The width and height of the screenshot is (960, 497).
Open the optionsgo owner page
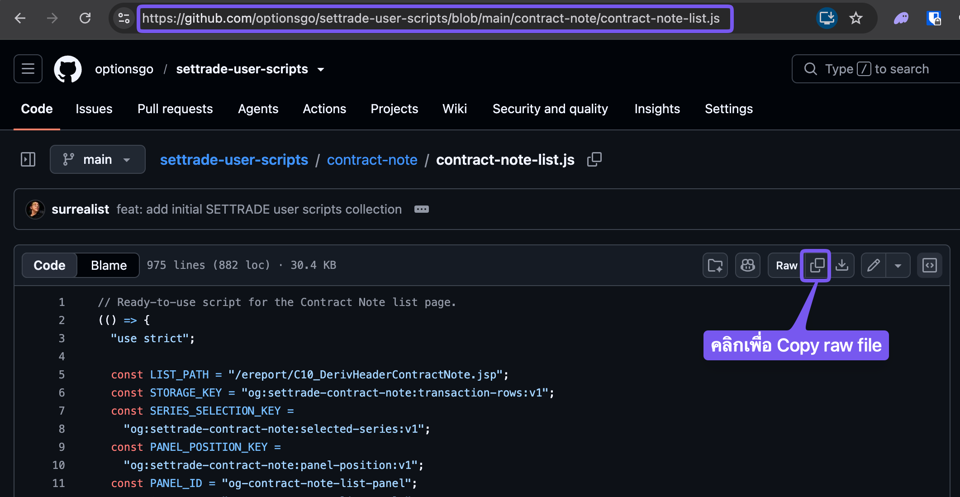124,69
